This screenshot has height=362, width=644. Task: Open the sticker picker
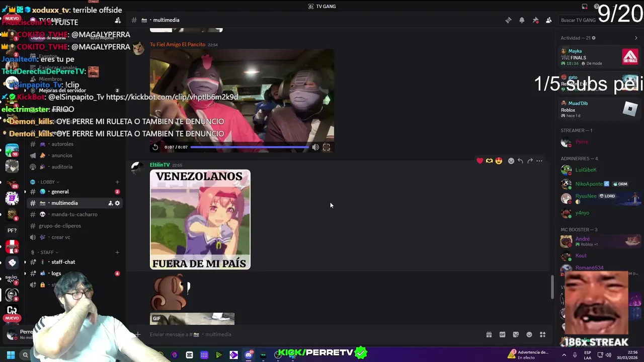pyautogui.click(x=516, y=335)
